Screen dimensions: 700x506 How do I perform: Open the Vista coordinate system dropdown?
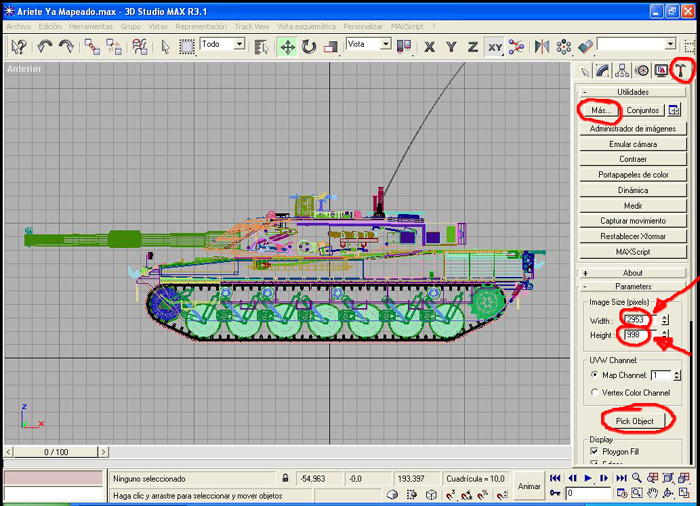pyautogui.click(x=369, y=44)
